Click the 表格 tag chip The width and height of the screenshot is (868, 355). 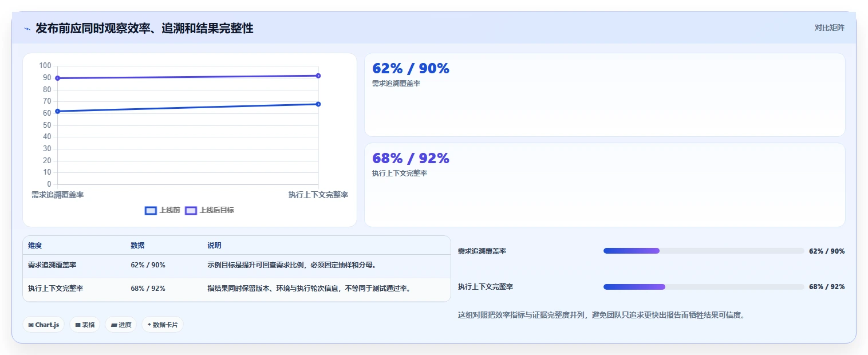point(85,325)
